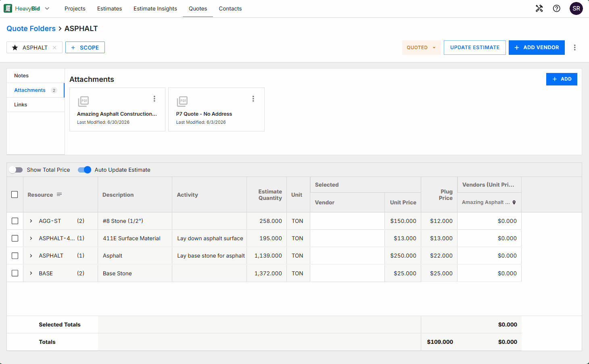Viewport: 589px width, 364px height.
Task: Click the #8 Stone (1/2") description cell
Action: (x=135, y=221)
